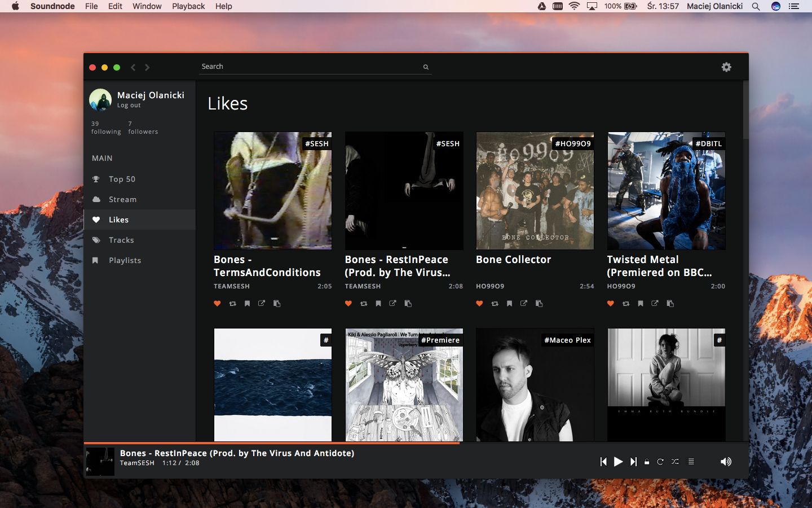The image size is (812, 508).
Task: Go back with the left arrow navigation button
Action: [x=133, y=67]
